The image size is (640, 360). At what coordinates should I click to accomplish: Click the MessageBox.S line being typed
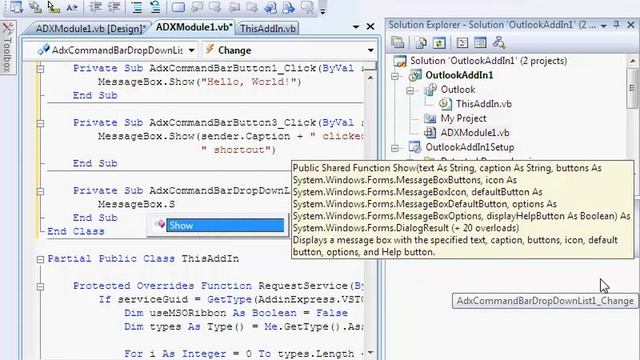[x=136, y=204]
